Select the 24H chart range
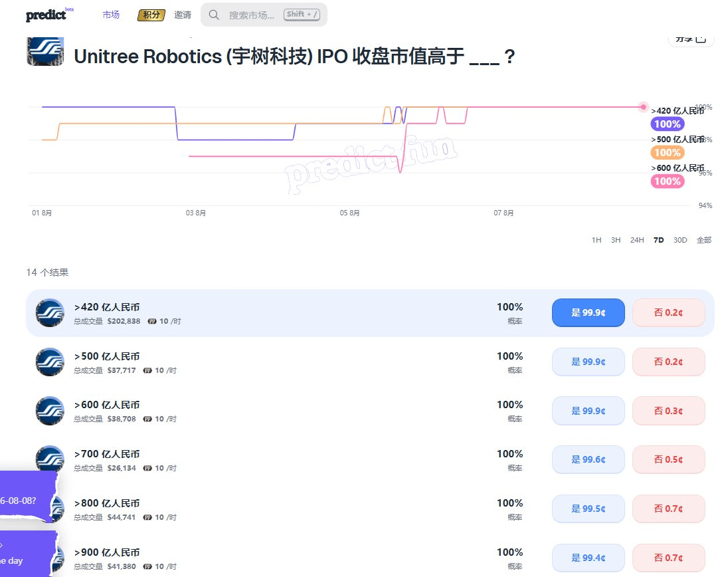 click(637, 240)
